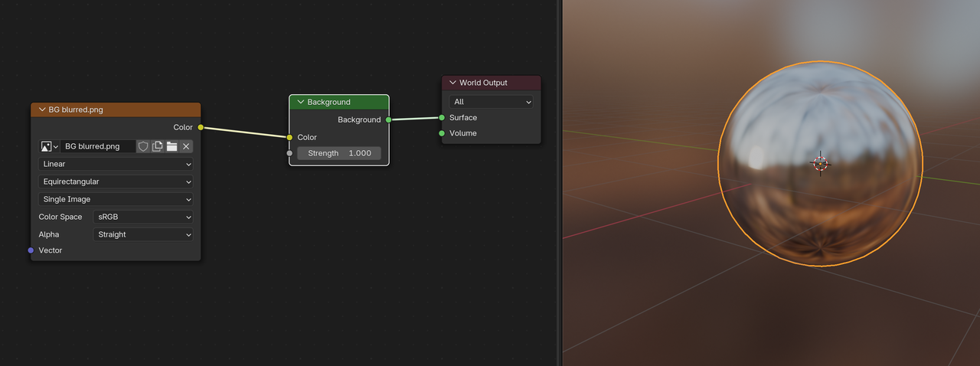Click the Alpha label in image node

click(49, 234)
